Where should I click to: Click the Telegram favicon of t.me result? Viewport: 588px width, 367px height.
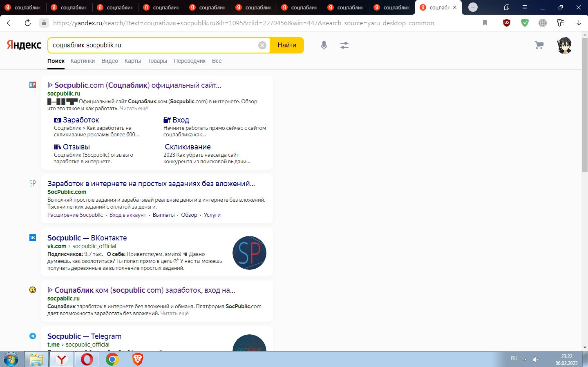[x=33, y=336]
